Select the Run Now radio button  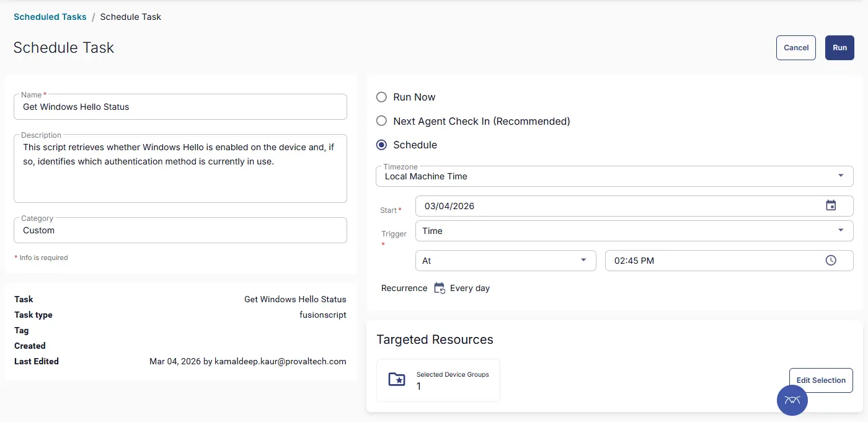382,97
